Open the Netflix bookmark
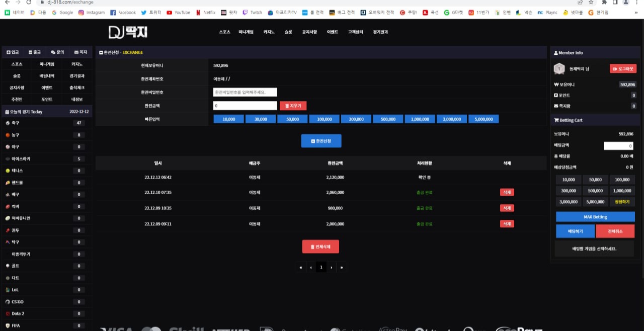This screenshot has height=331, width=644. coord(206,12)
